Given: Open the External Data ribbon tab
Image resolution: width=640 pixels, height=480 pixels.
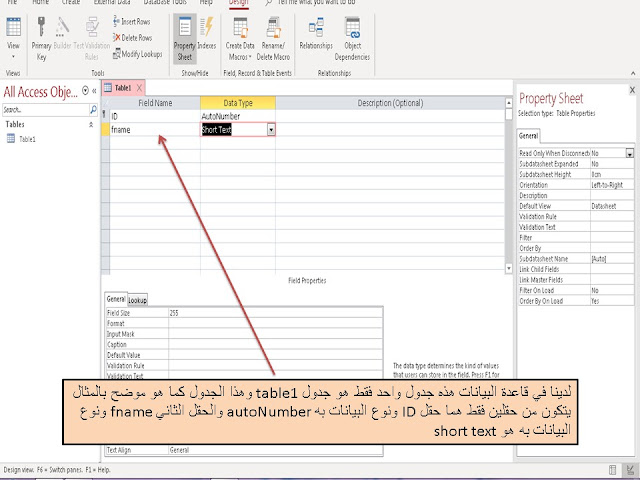Looking at the screenshot, I should tap(112, 2).
